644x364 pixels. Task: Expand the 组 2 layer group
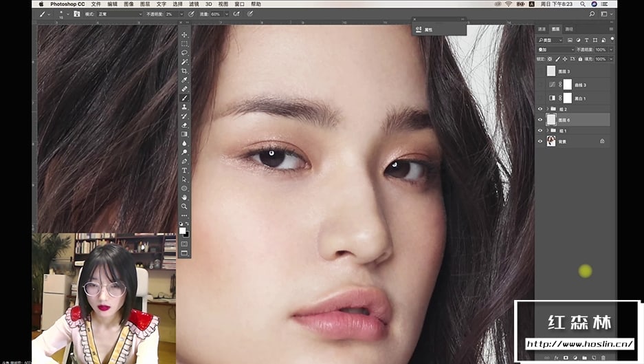tap(548, 109)
